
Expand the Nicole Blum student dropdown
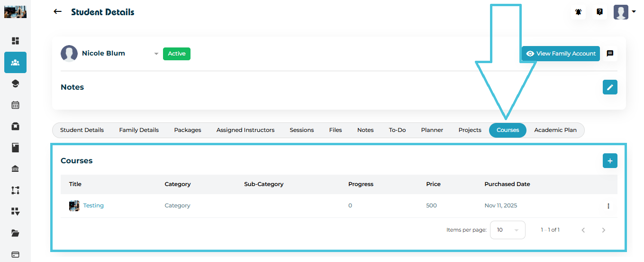(156, 54)
